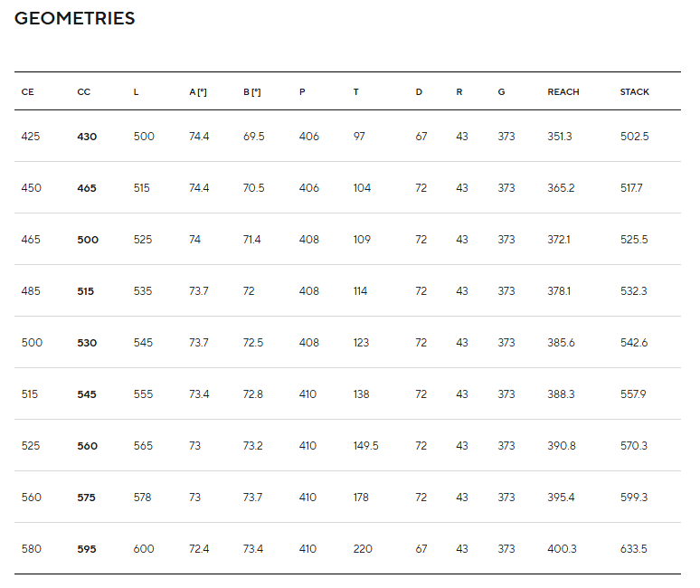The image size is (700, 588).
Task: Select bold CC size 595
Action: click(x=87, y=549)
